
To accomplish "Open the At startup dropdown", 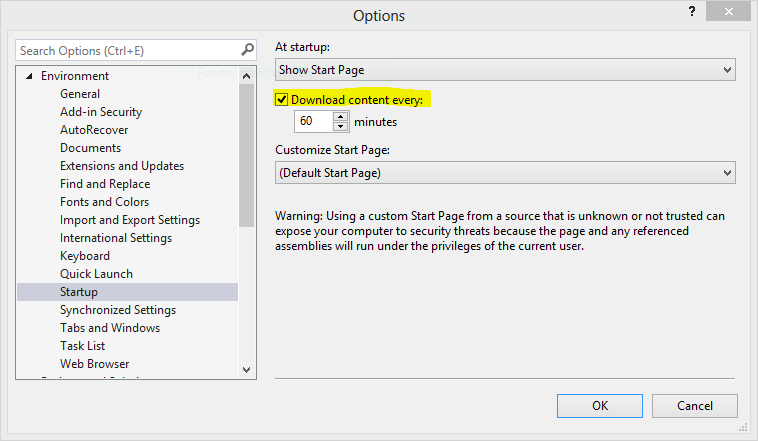I will pos(505,70).
